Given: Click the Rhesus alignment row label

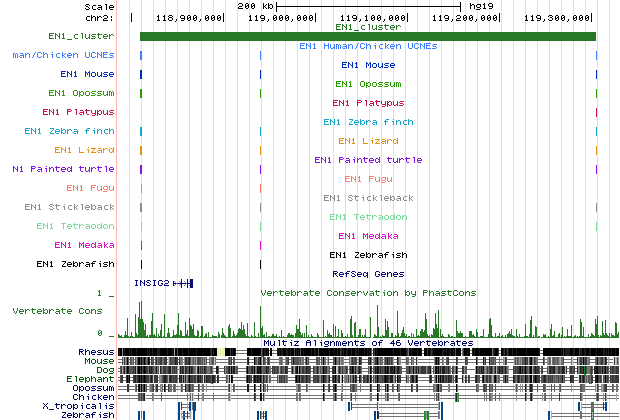Looking at the screenshot, I should (x=95, y=352).
